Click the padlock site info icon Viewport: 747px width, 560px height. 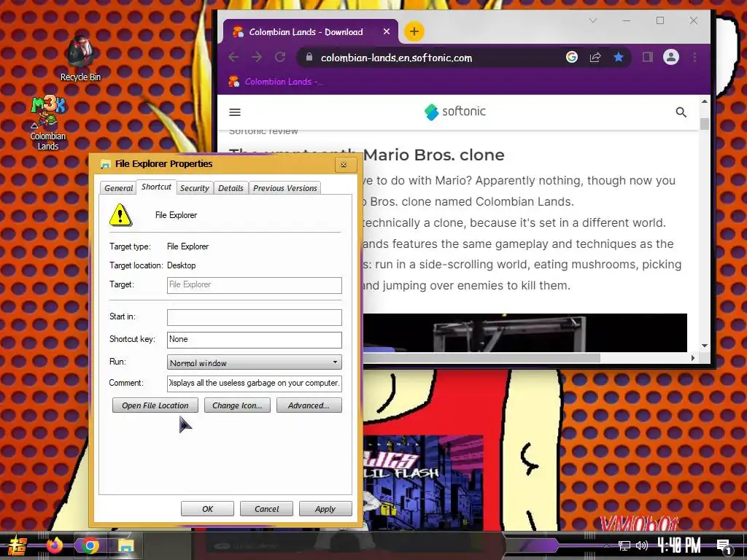pos(309,57)
